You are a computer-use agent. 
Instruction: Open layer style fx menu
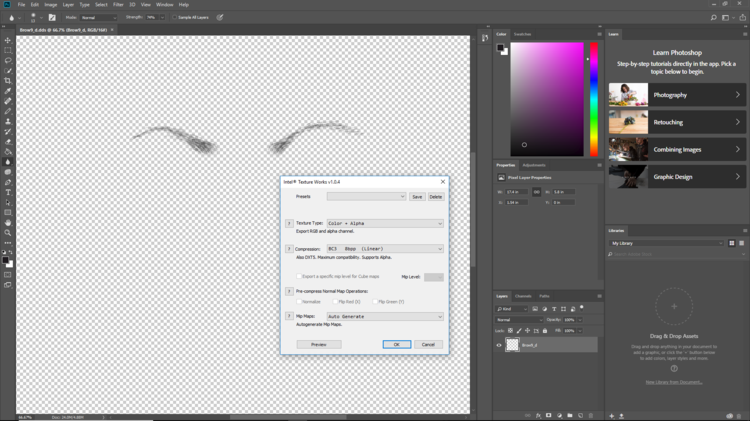tap(538, 416)
